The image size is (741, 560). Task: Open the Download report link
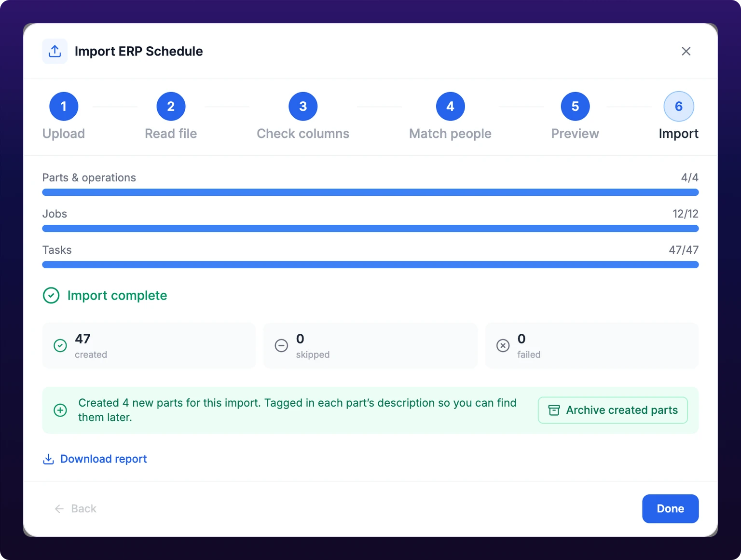(95, 459)
